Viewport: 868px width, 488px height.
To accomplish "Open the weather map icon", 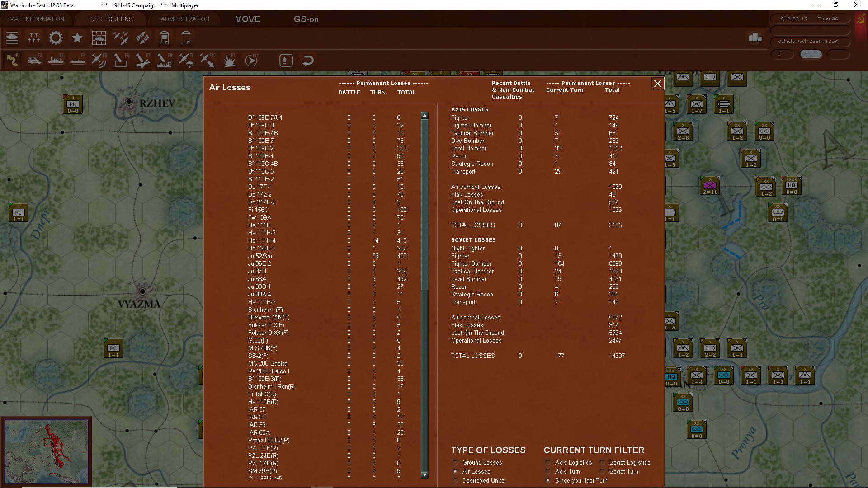I will (99, 38).
